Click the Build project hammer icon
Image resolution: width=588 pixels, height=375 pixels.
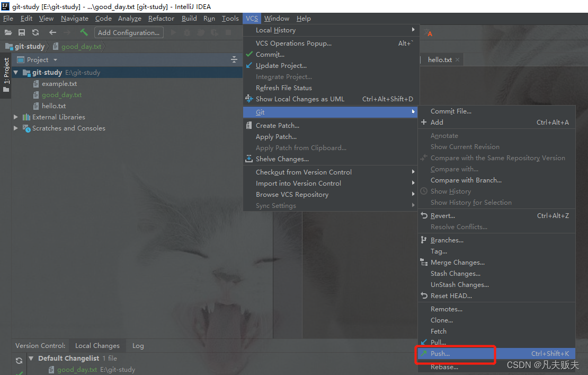84,33
